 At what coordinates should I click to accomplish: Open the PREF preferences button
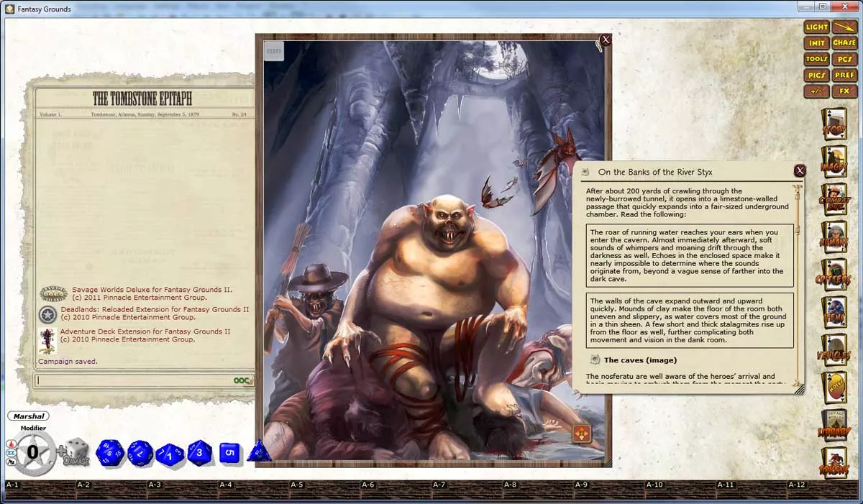click(x=844, y=75)
